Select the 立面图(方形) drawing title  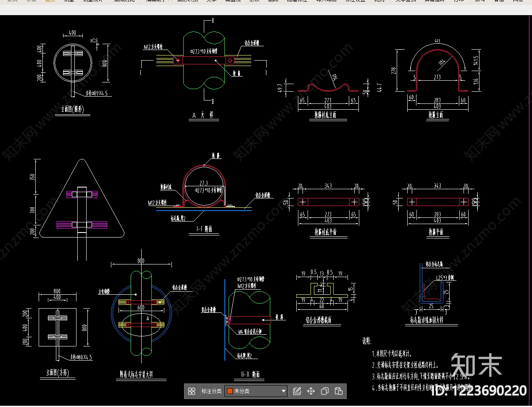pos(57,373)
